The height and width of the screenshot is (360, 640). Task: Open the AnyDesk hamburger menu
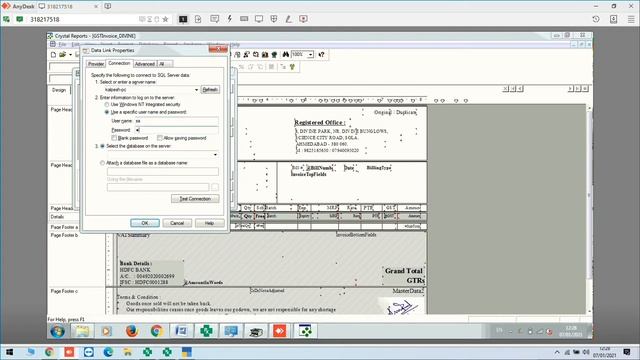coord(631,19)
